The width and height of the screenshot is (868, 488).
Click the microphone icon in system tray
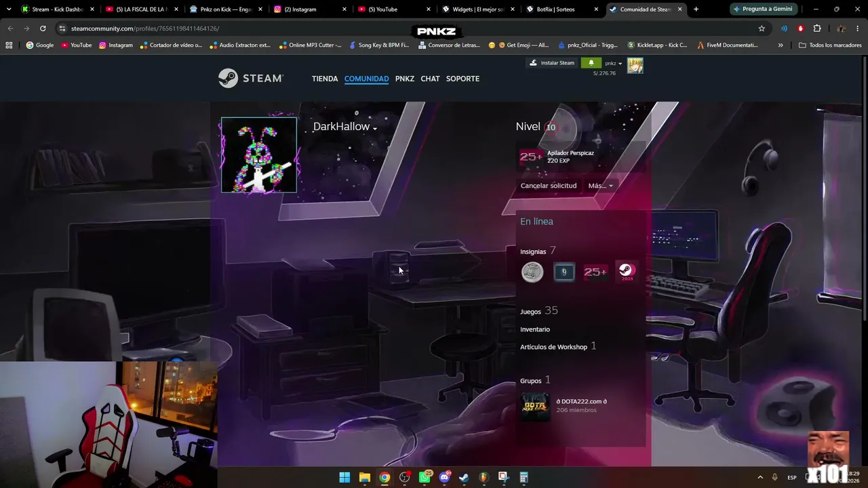point(775,477)
